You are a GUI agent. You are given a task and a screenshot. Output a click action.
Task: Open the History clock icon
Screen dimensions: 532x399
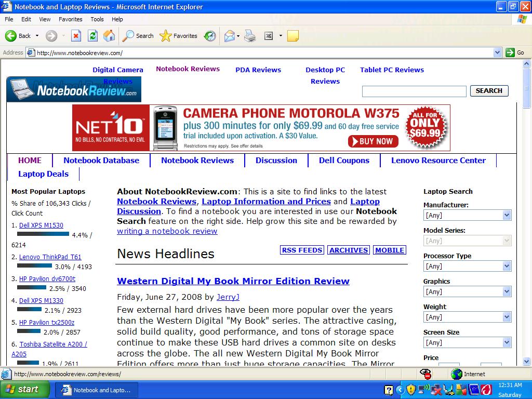(x=210, y=36)
